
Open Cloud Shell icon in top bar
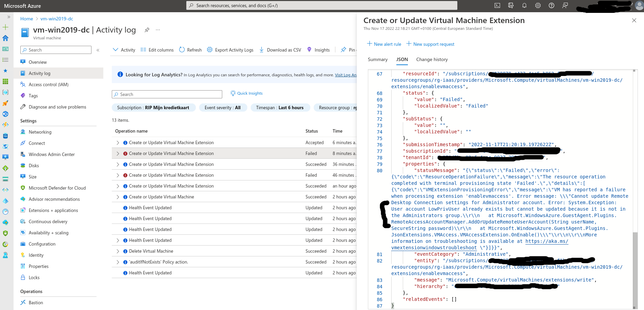coord(497,5)
